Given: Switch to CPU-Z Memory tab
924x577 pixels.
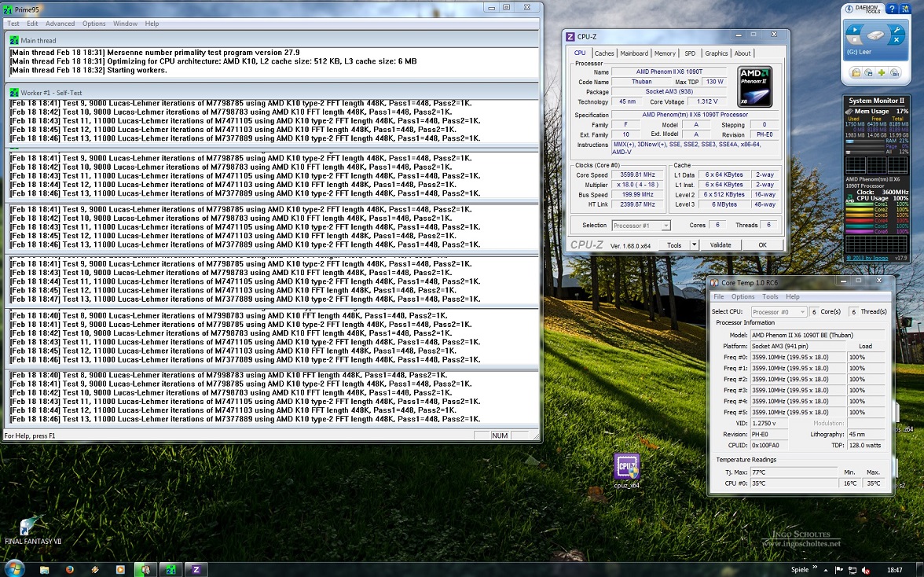Looking at the screenshot, I should [x=665, y=53].
